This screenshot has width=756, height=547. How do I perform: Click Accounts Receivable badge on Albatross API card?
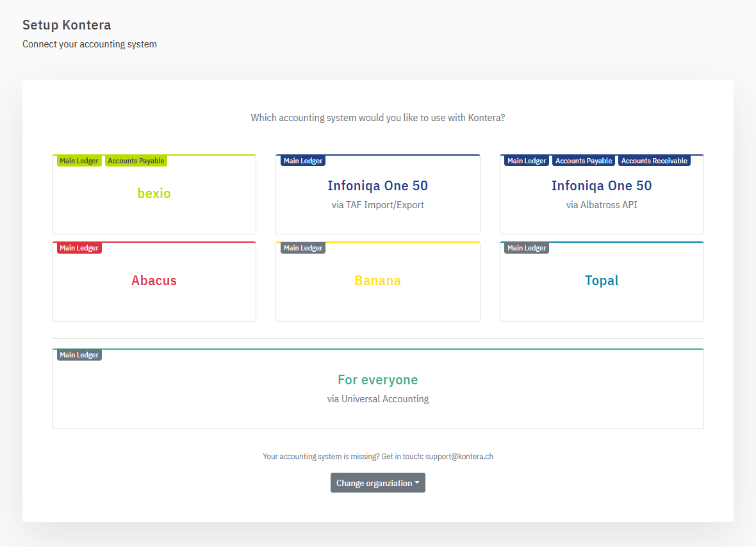[653, 161]
